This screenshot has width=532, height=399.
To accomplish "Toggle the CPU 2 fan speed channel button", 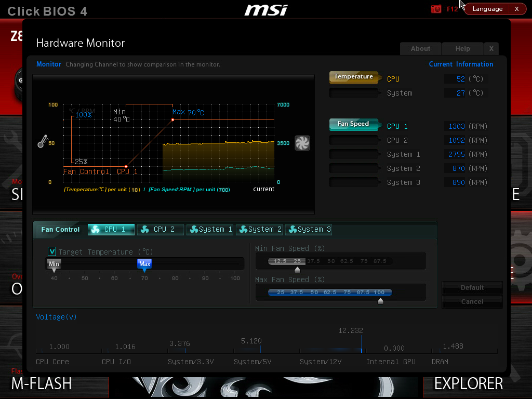I will point(354,140).
